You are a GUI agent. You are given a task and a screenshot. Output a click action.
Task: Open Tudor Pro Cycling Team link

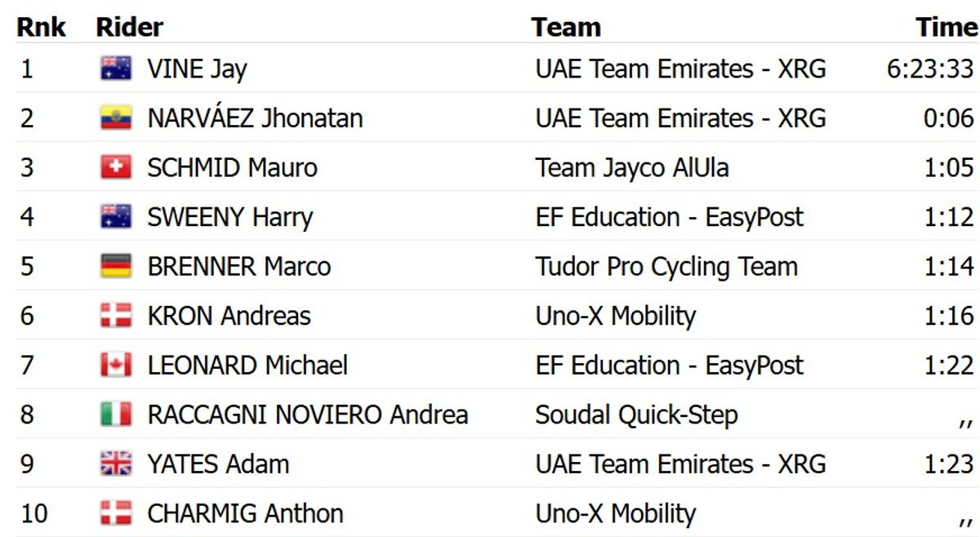[666, 267]
